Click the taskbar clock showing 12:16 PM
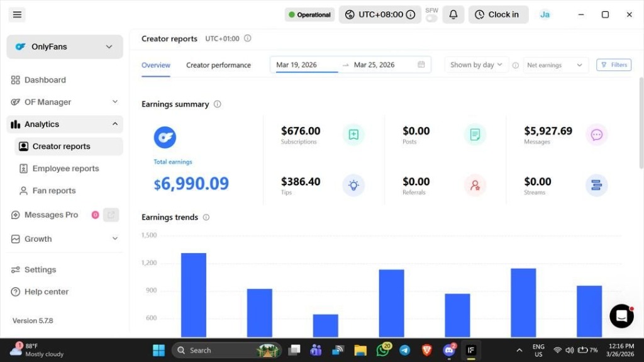 tap(620, 350)
